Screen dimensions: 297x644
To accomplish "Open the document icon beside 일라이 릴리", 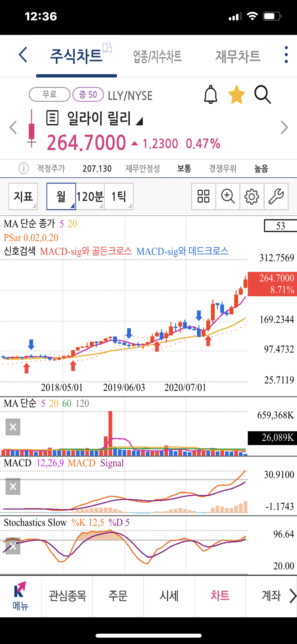I will click(x=52, y=118).
